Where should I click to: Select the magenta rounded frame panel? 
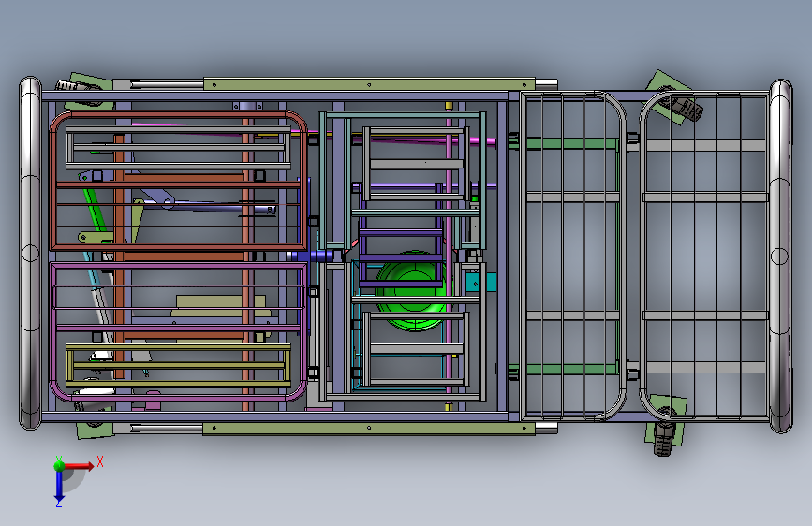[179, 331]
